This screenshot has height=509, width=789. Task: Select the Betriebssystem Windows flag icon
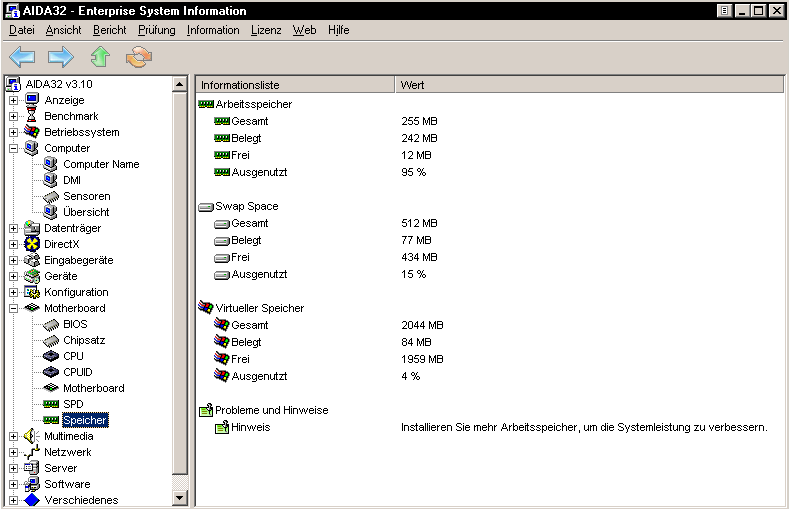pyautogui.click(x=32, y=132)
